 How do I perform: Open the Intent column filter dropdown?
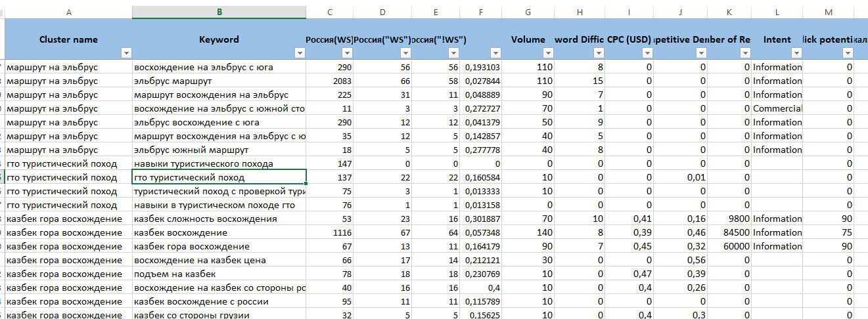point(796,53)
